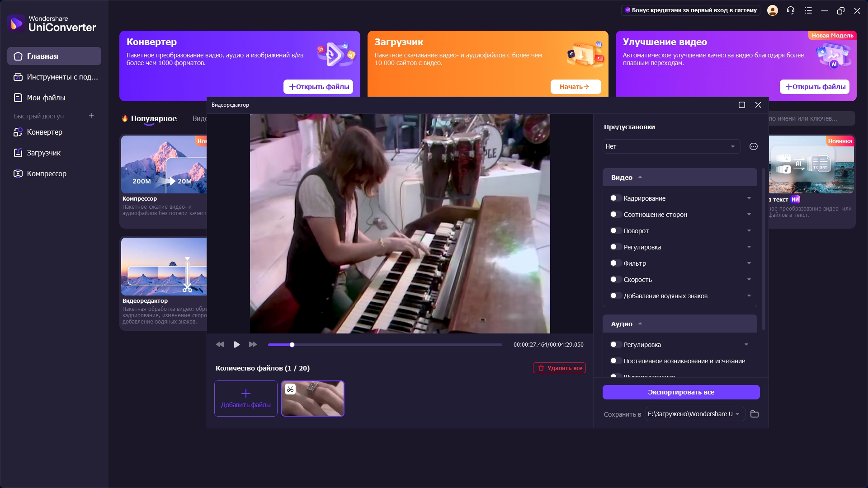868x488 pixels.
Task: Open Мои файлы in the sidebar
Action: point(46,98)
